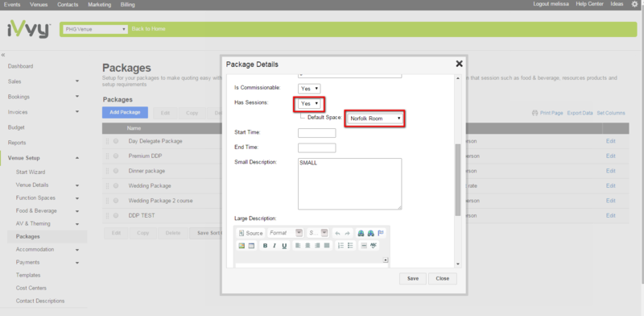The image size is (644, 316).
Task: Open the Billing top menu
Action: click(128, 5)
